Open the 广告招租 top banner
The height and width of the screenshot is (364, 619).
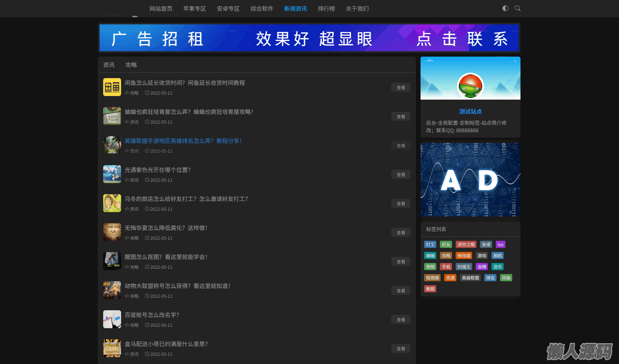point(309,38)
